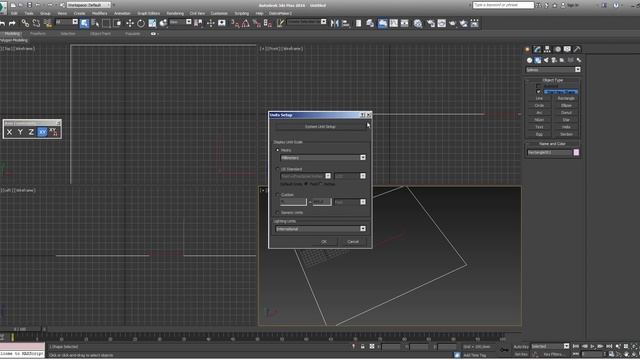640x360 pixels.
Task: Click the Render Production teapot icon
Action: click(464, 23)
